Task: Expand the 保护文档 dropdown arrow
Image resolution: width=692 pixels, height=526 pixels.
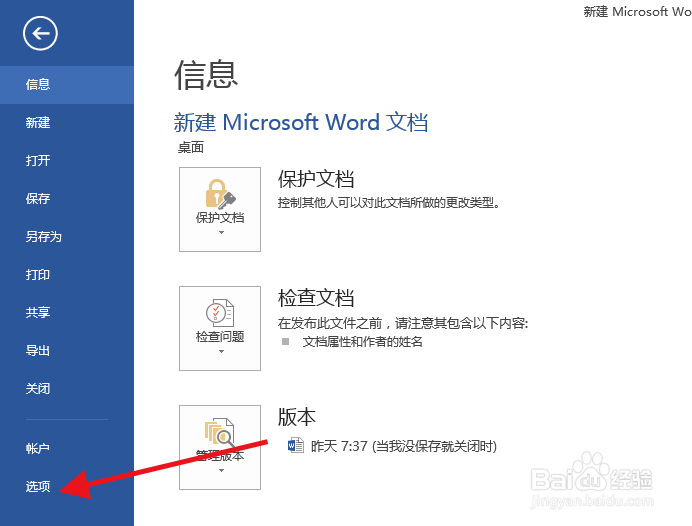Action: click(x=221, y=233)
